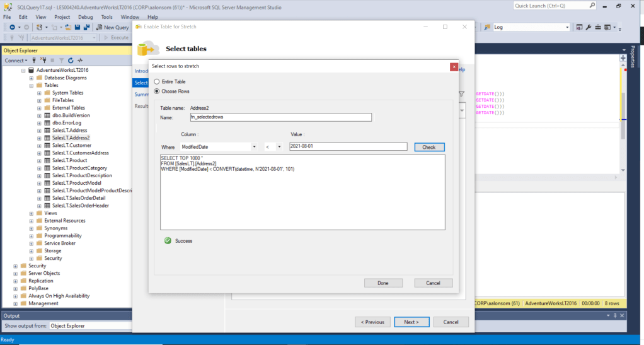Open the comparison operator dropdown
Viewport: 644px width, 345px height.
pos(279,147)
